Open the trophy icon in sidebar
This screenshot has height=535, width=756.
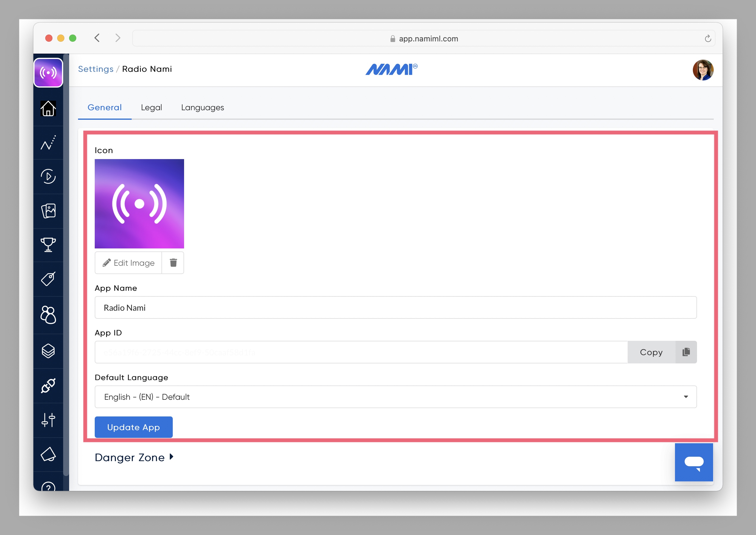[48, 245]
